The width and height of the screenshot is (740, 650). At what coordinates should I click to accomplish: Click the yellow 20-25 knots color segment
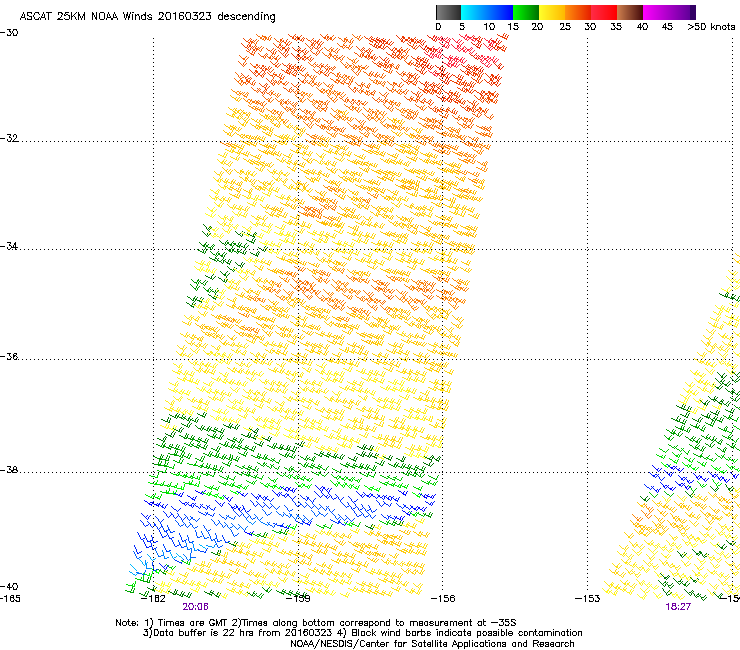(x=552, y=12)
